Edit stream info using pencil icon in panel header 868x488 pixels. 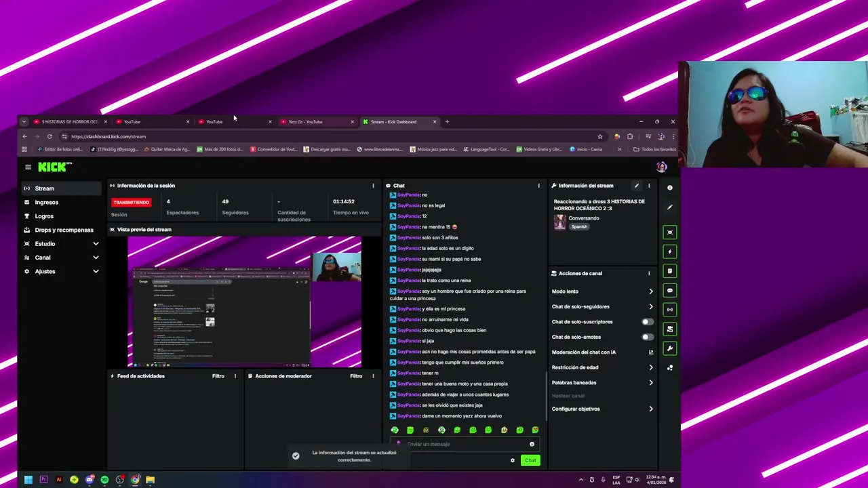click(x=636, y=186)
